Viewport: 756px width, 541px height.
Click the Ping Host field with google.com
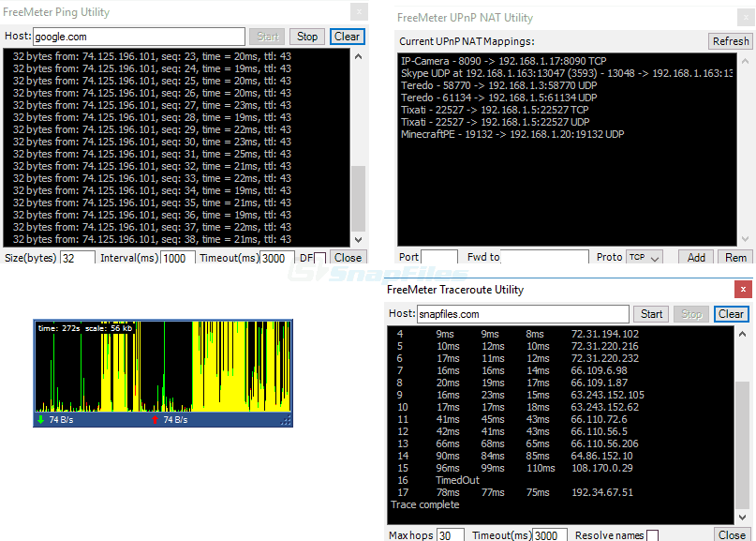(139, 37)
